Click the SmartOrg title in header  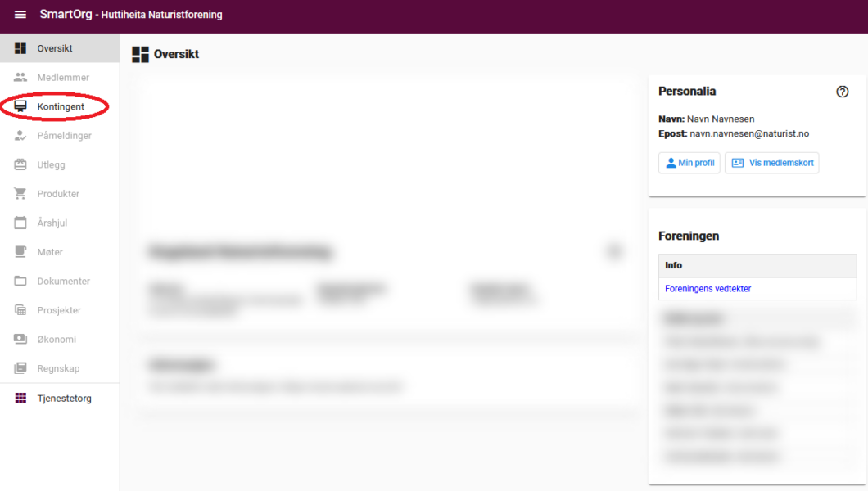tap(66, 15)
